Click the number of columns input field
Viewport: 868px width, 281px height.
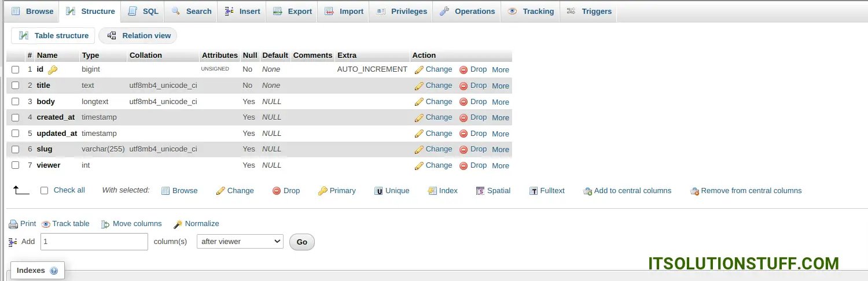pos(94,242)
